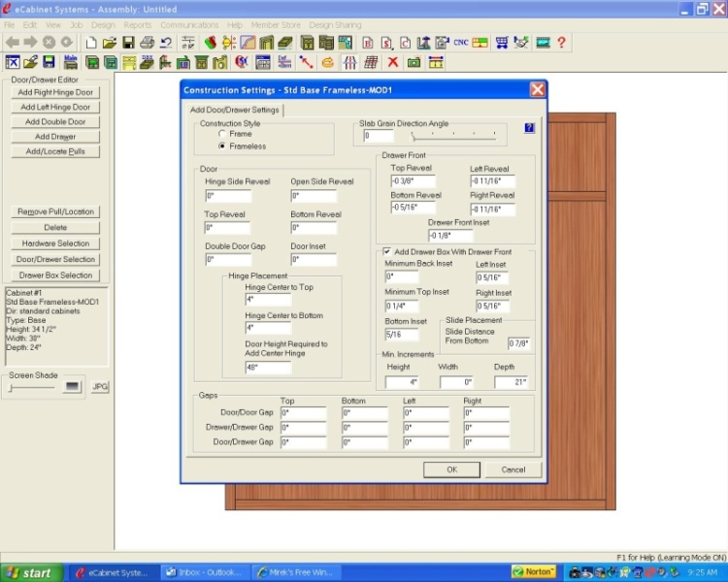Screen dimensions: 728x582
Task: Click the handshake icon in top toolbar
Action: 521,43
